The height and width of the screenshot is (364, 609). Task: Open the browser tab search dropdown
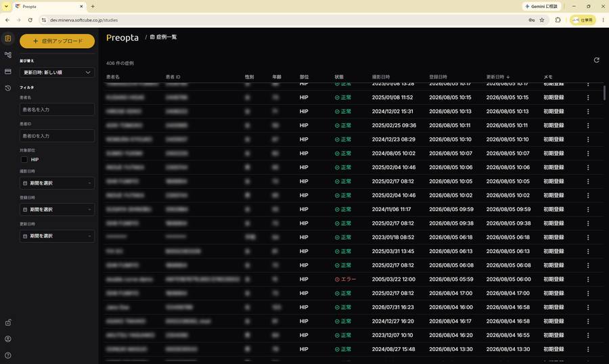click(x=6, y=6)
